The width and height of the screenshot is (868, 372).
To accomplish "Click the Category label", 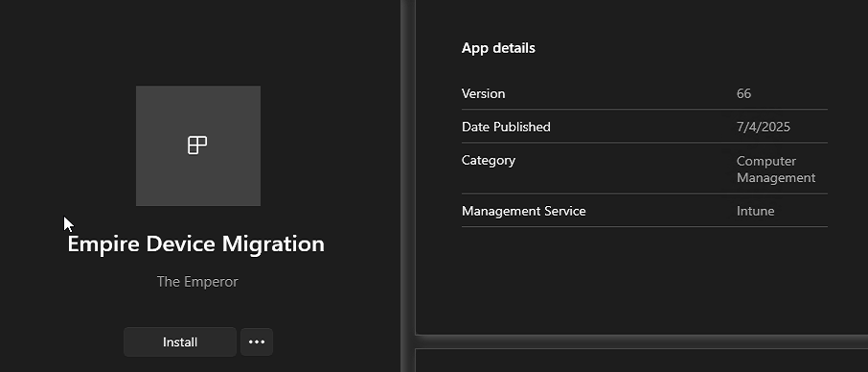I will 489,160.
